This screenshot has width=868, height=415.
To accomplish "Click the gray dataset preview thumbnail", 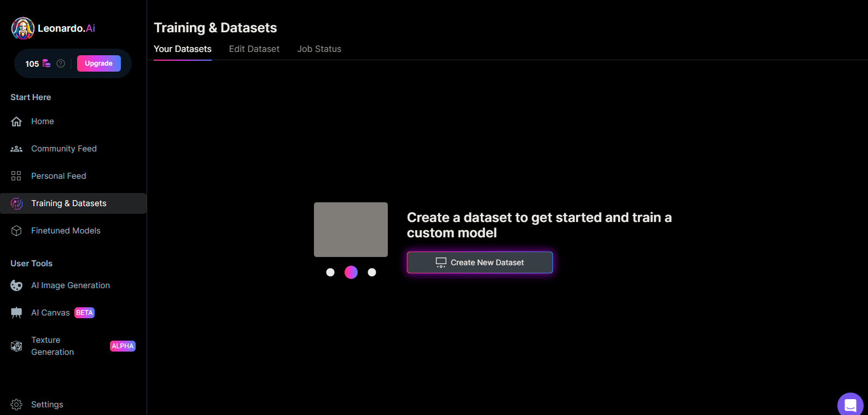I will pyautogui.click(x=351, y=230).
